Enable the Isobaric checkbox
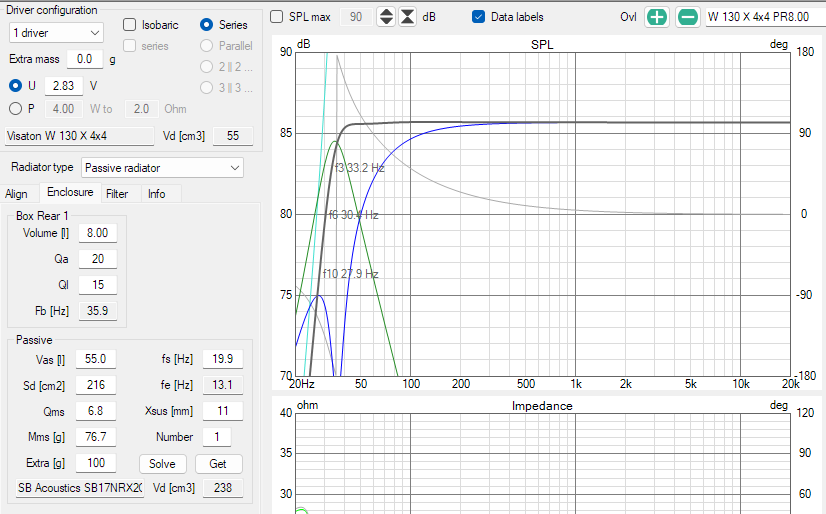The height and width of the screenshot is (514, 826). pyautogui.click(x=129, y=25)
